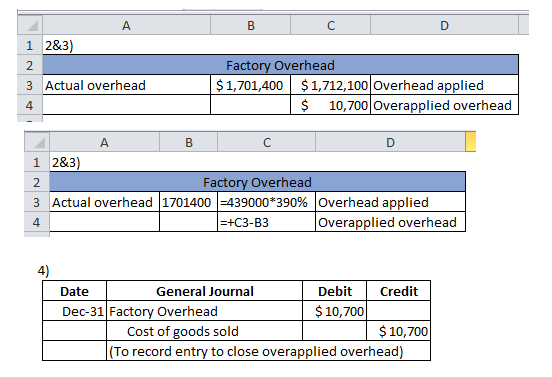The width and height of the screenshot is (552, 377).
Task: Select column B header in top spreadsheet
Action: [250, 25]
